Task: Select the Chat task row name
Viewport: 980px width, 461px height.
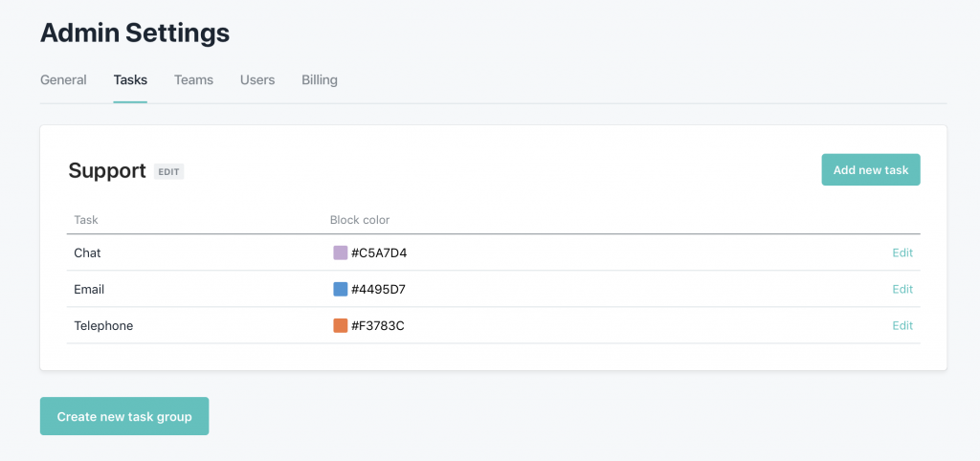Action: click(87, 253)
